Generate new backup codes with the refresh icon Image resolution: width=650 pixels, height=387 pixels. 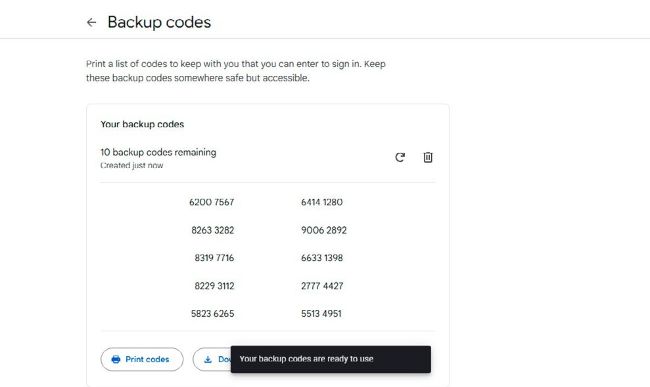click(x=400, y=157)
